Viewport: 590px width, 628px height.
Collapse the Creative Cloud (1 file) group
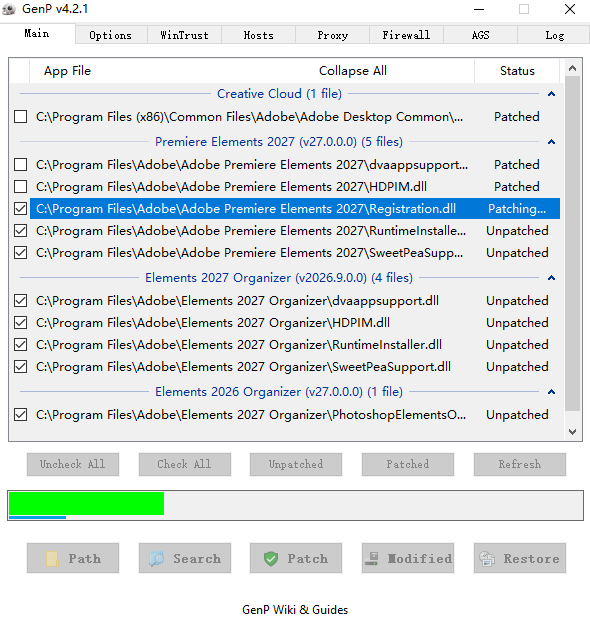click(552, 94)
